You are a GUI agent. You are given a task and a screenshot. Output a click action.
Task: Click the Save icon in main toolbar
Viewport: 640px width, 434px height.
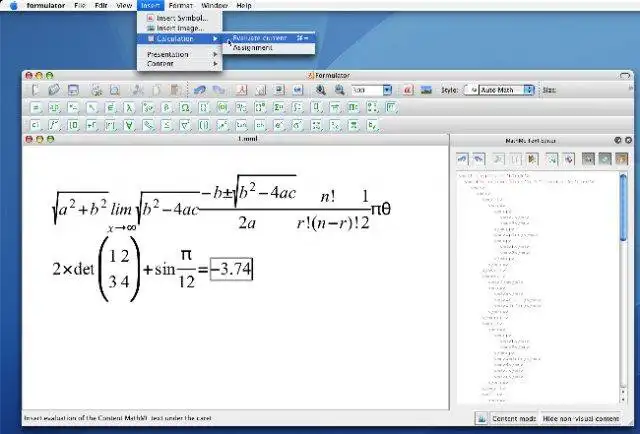click(73, 90)
